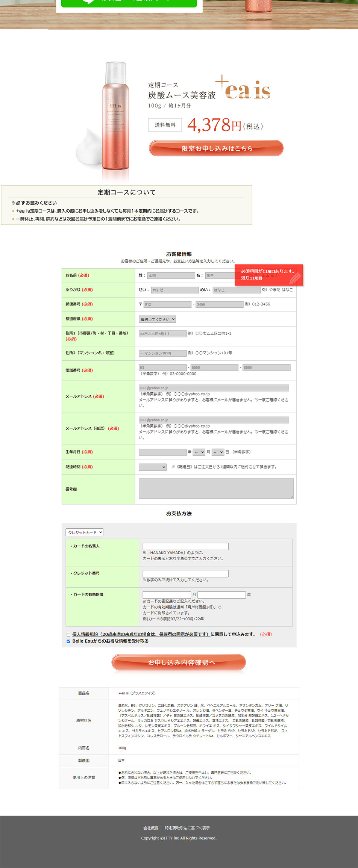Uncheck Belle Eau newsletter checkbox
Viewport: 358px width, 868px height.
pos(68,641)
